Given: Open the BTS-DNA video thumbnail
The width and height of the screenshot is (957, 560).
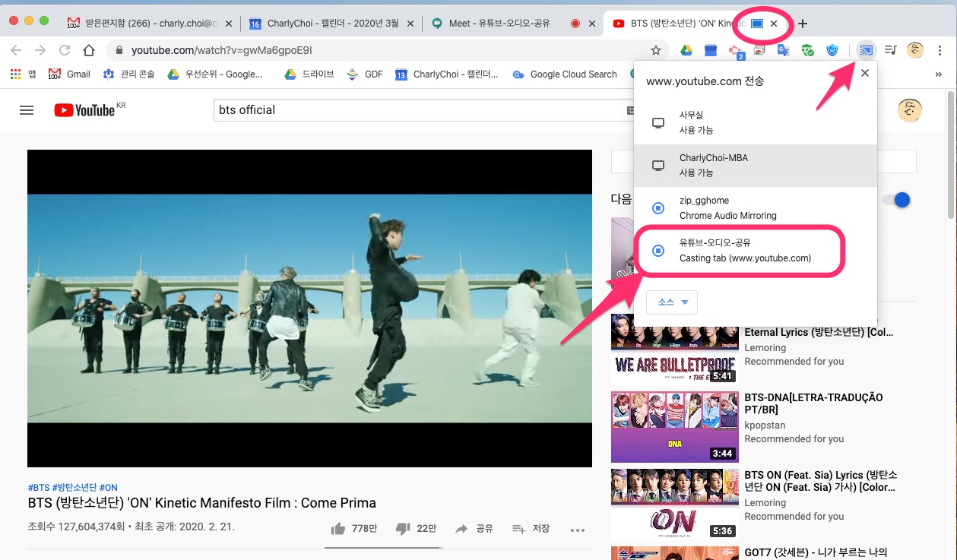Looking at the screenshot, I should [674, 426].
